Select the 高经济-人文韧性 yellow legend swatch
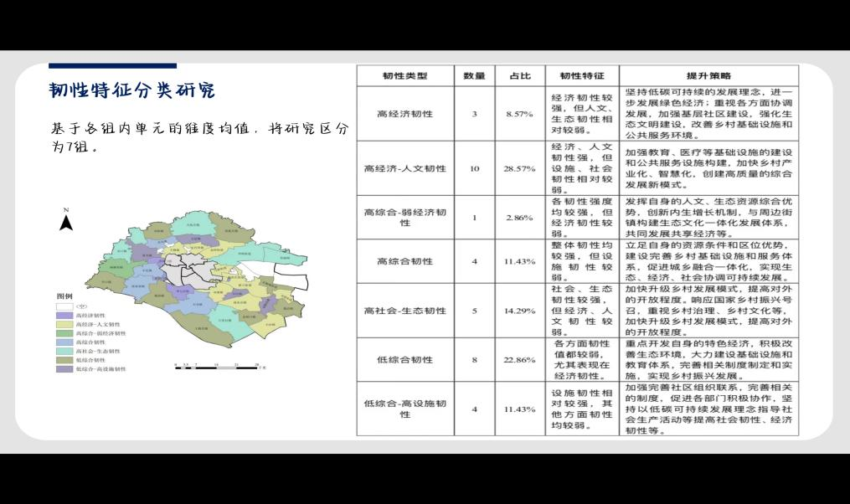The image size is (850, 504). tap(64, 324)
